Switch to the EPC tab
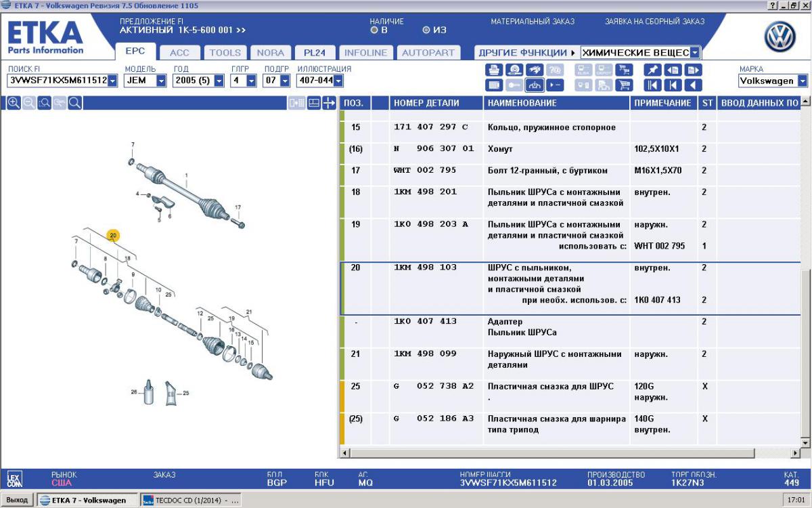Image resolution: width=812 pixels, height=508 pixels. 136,52
